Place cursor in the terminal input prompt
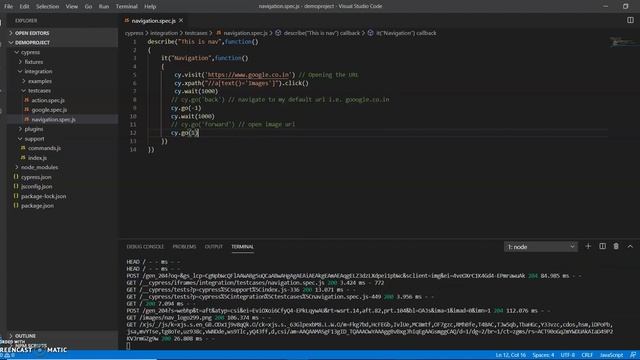Image resolution: width=640 pixels, height=360 pixels. point(129,346)
